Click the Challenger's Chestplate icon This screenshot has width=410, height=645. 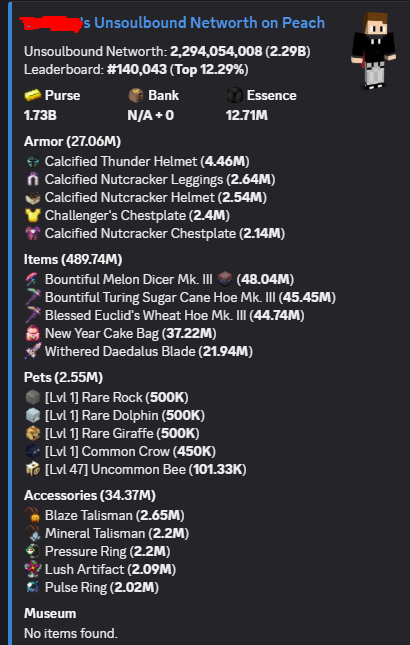tap(32, 216)
